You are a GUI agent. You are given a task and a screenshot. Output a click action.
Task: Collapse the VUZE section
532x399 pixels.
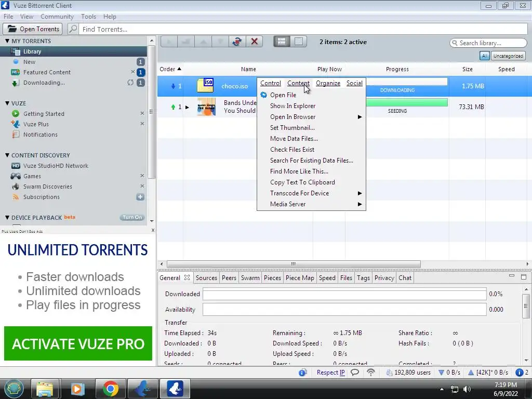coord(7,103)
